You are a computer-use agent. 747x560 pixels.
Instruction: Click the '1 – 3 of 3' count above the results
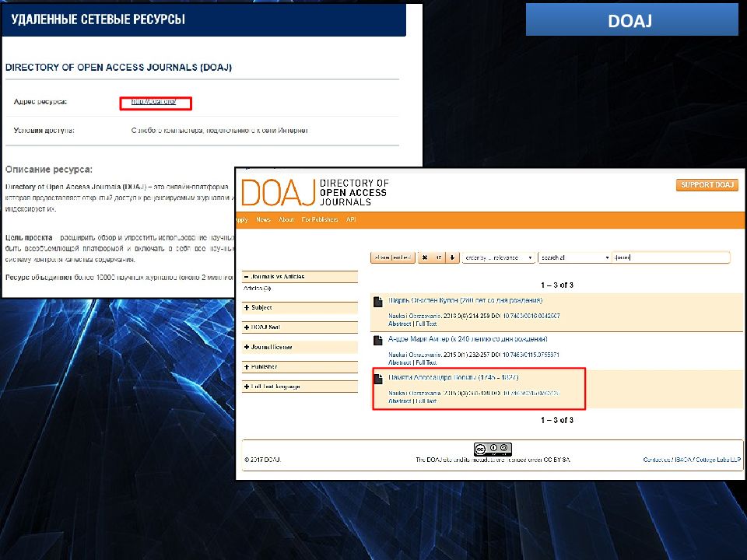557,285
